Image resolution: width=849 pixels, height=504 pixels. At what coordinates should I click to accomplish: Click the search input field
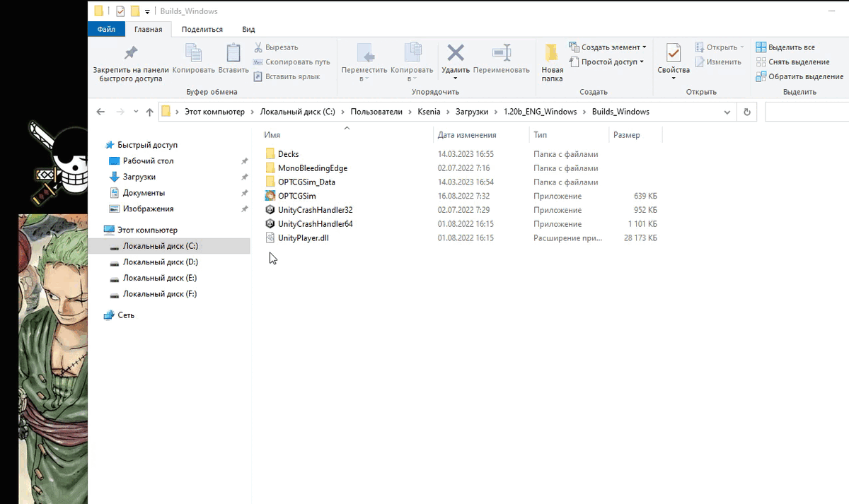pos(807,112)
